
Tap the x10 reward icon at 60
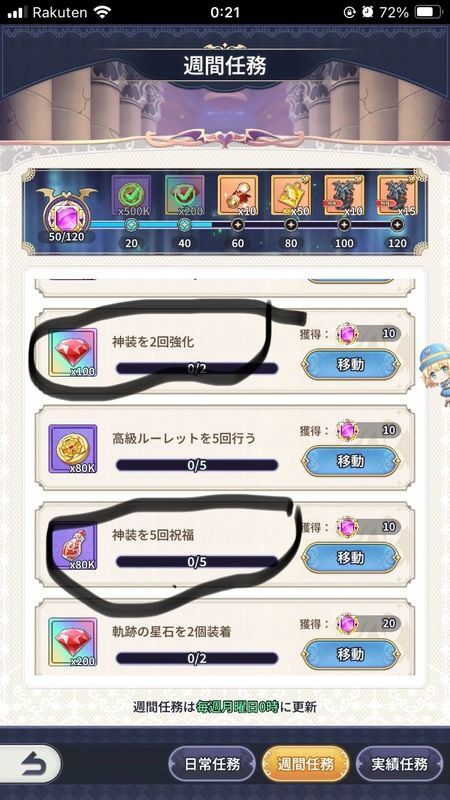click(x=238, y=196)
